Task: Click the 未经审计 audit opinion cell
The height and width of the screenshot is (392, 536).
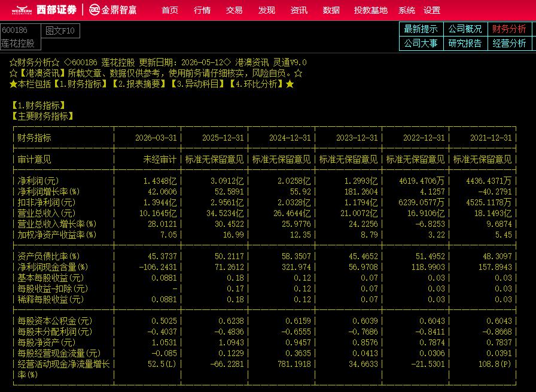Action: point(160,159)
